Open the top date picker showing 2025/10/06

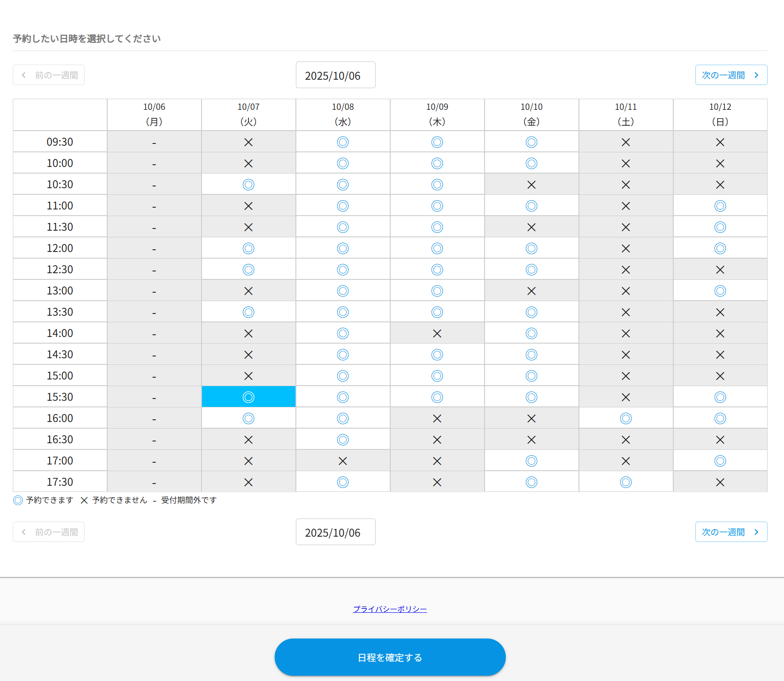pyautogui.click(x=335, y=75)
